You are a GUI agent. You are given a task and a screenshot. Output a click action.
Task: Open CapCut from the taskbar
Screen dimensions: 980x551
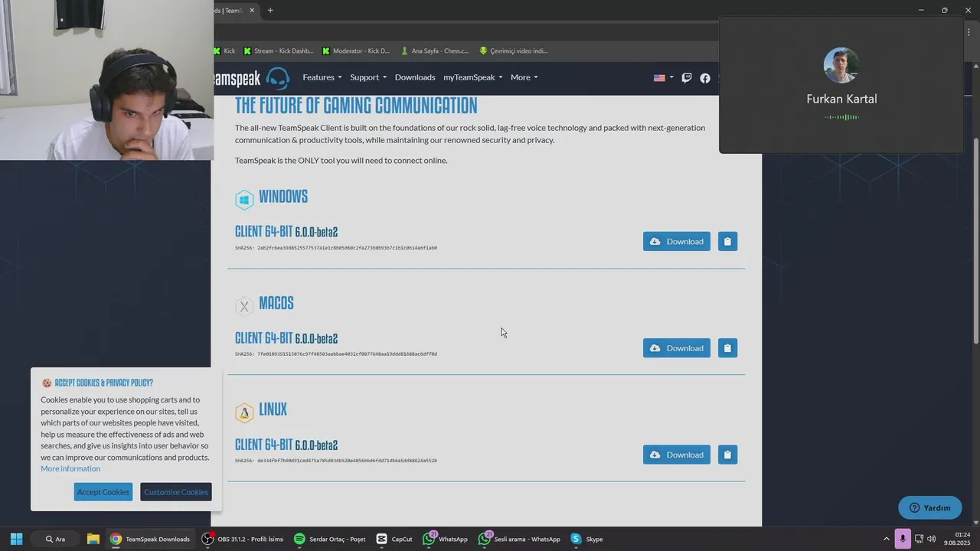click(x=395, y=539)
